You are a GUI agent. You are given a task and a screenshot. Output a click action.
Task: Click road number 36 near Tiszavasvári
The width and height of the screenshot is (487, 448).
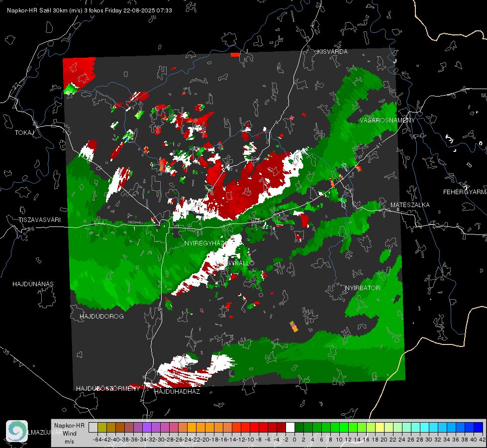pyautogui.click(x=31, y=229)
